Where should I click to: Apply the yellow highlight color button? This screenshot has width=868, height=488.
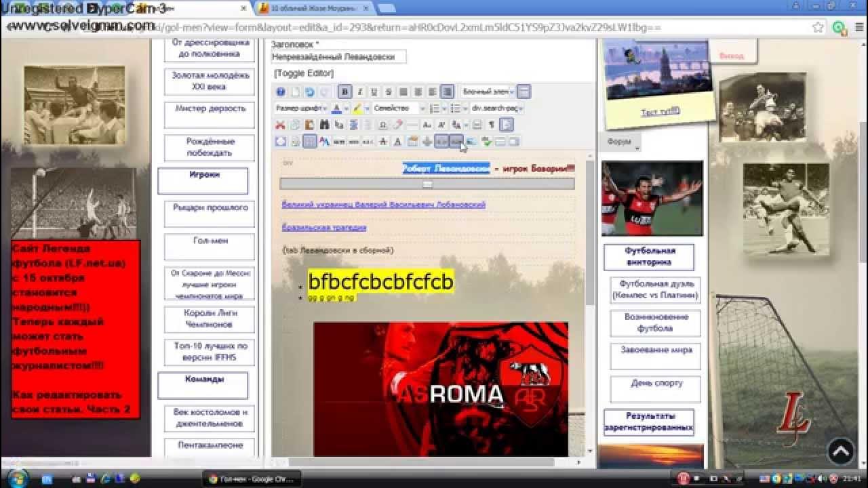pos(357,108)
